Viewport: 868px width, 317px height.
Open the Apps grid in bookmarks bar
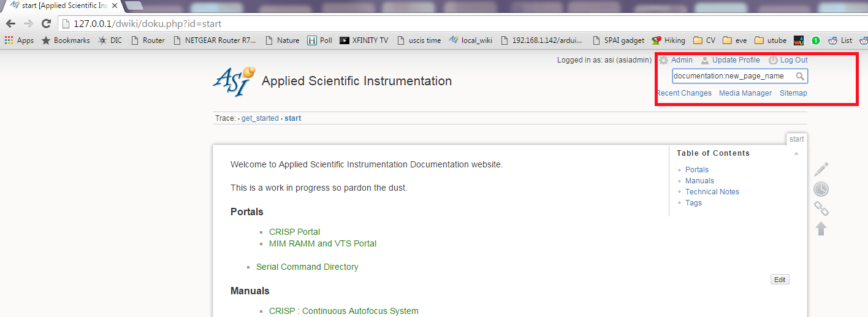pyautogui.click(x=19, y=40)
